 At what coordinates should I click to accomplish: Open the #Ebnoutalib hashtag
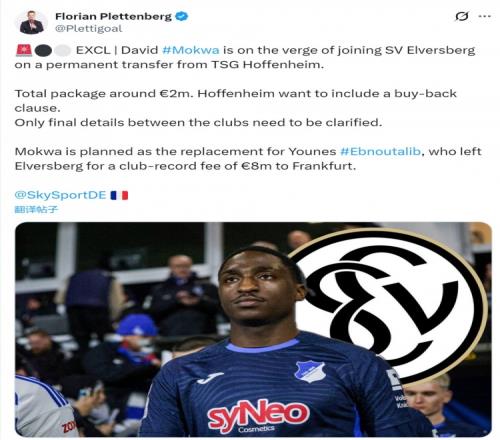381,151
